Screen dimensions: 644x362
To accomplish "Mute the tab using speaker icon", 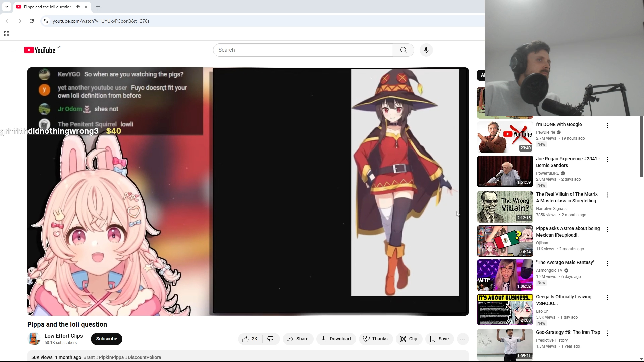I will (78, 7).
